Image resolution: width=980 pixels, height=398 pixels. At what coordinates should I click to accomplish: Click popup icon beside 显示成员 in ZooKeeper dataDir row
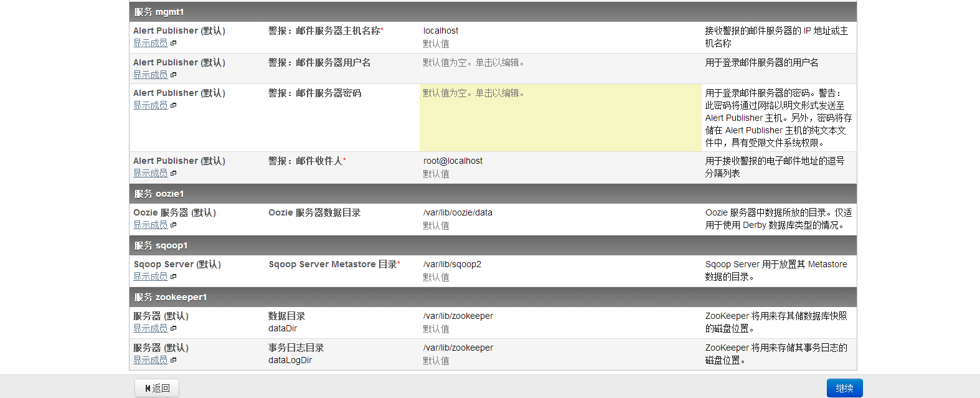(174, 328)
